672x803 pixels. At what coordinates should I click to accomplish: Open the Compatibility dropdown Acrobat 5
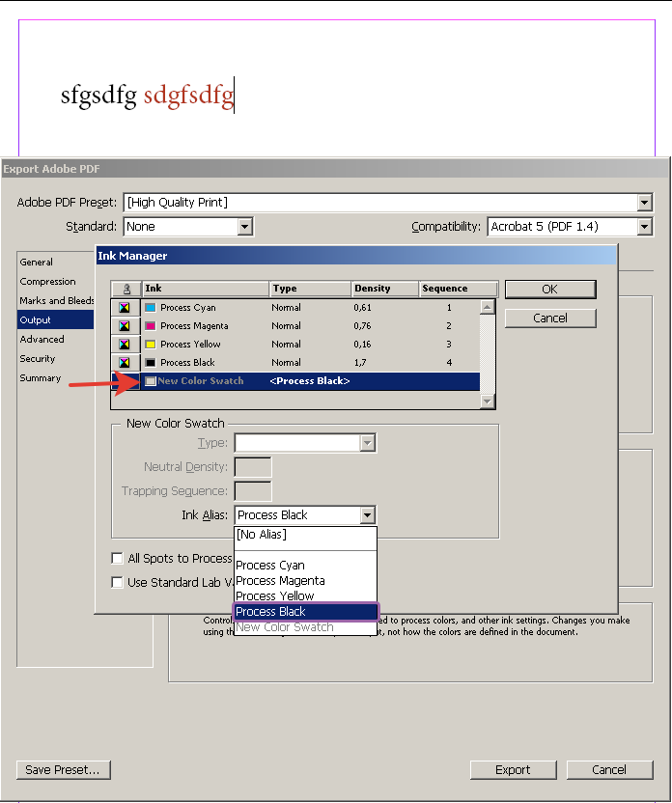[645, 227]
